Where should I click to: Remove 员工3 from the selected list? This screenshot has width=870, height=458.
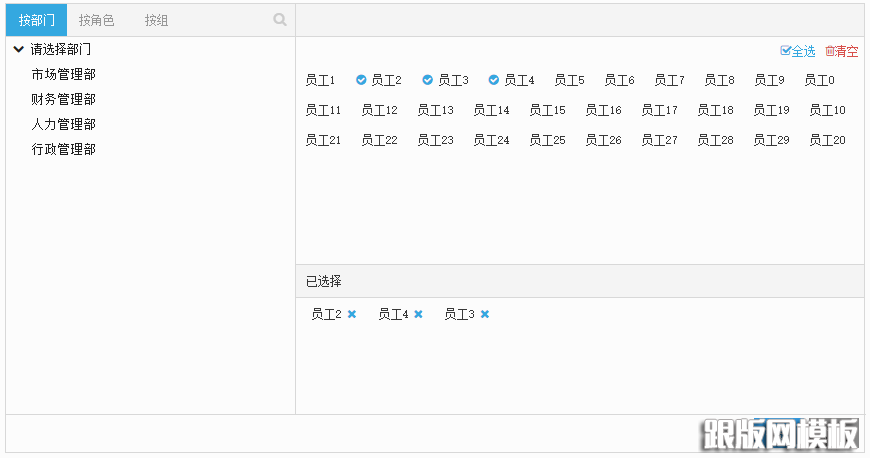click(485, 314)
